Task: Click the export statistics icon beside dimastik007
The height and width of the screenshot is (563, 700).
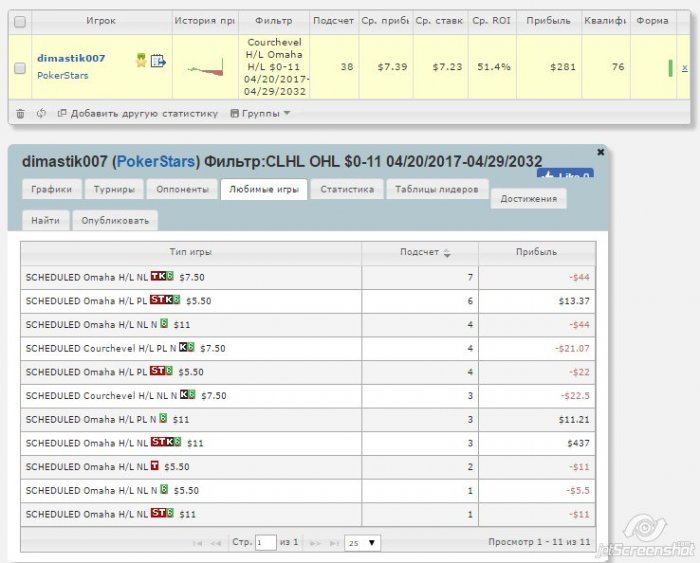Action: (x=158, y=61)
